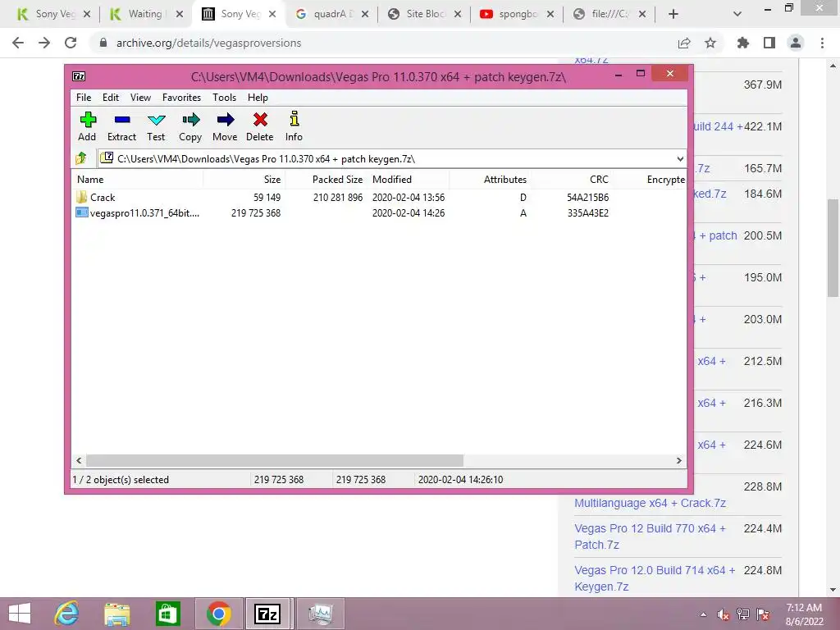Sort by the Attributes column header

(x=491, y=180)
